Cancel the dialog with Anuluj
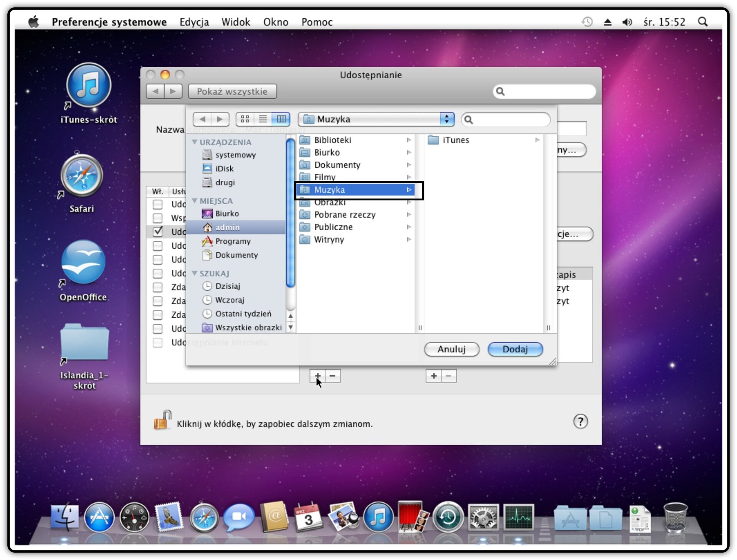The image size is (737, 560). point(451,349)
